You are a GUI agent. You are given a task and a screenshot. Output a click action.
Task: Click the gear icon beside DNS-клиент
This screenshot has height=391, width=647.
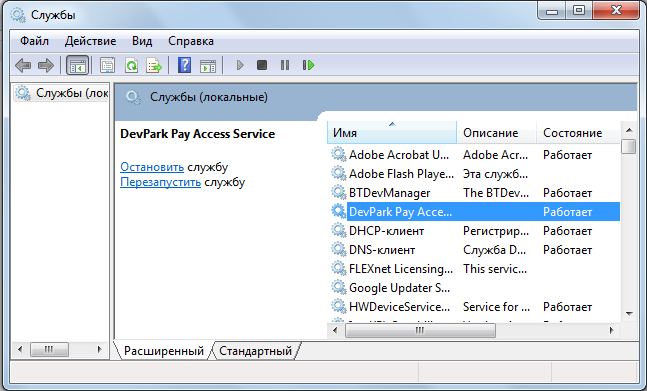[x=339, y=250]
